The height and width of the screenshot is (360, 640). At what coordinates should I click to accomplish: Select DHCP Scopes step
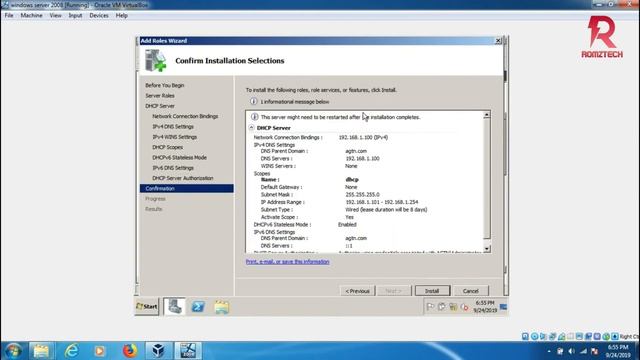[x=167, y=147]
